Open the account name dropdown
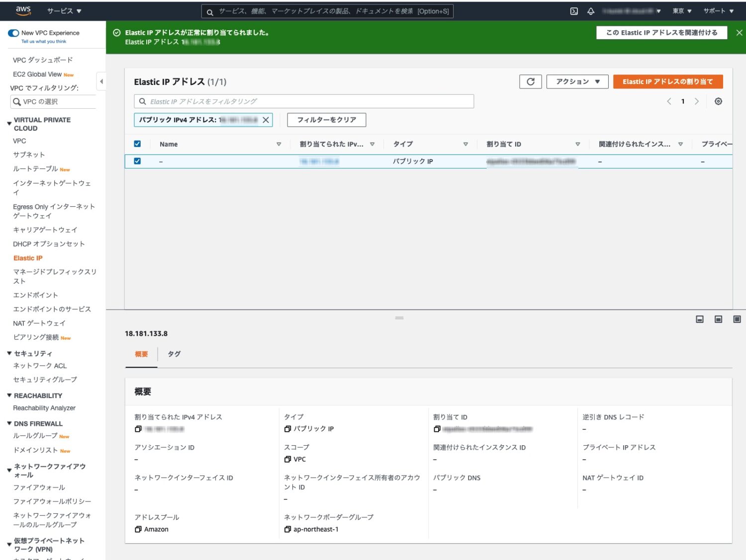Image resolution: width=746 pixels, height=560 pixels. pyautogui.click(x=632, y=11)
